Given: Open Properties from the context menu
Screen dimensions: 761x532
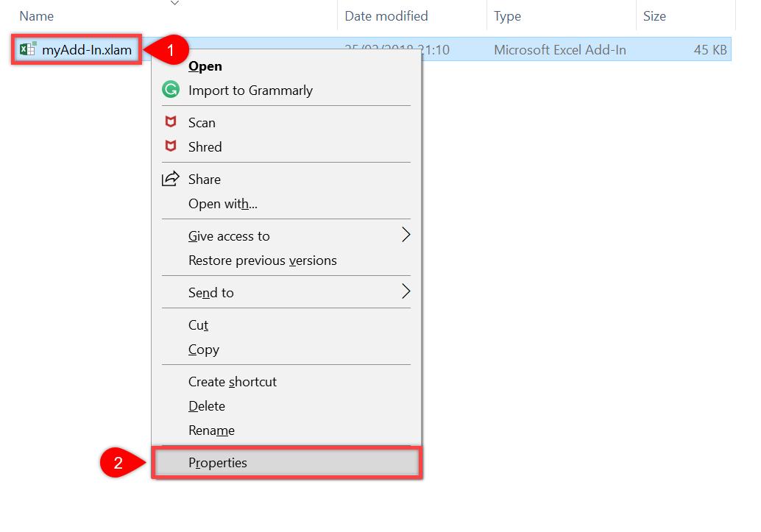Looking at the screenshot, I should [218, 463].
